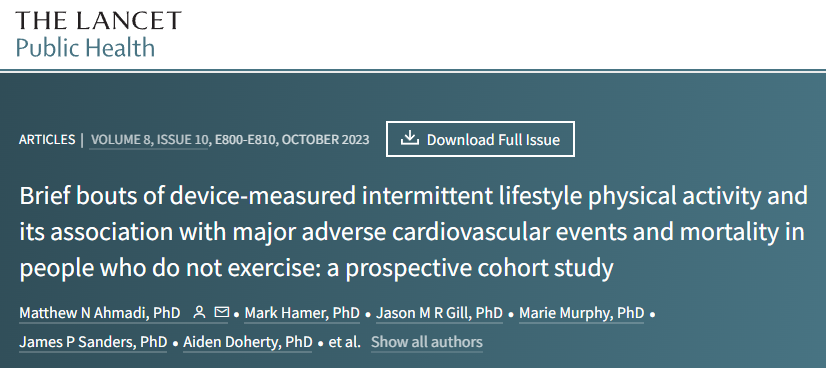Click the Download Full Issue button text
The width and height of the screenshot is (826, 368).
[x=493, y=140]
